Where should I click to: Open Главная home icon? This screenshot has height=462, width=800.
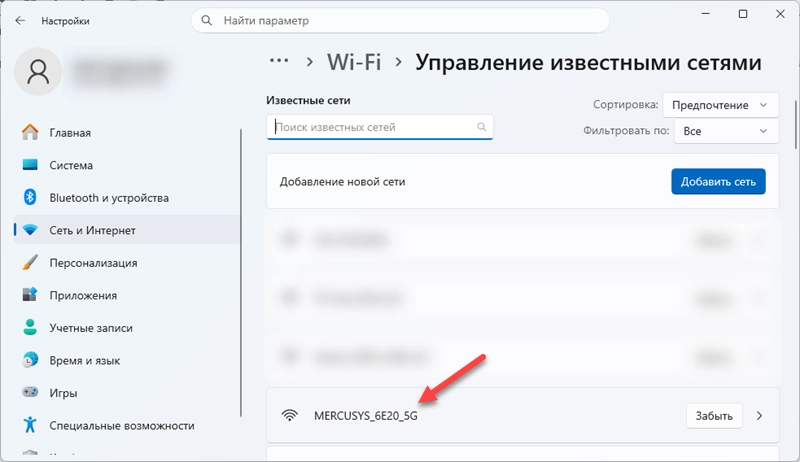[x=30, y=133]
